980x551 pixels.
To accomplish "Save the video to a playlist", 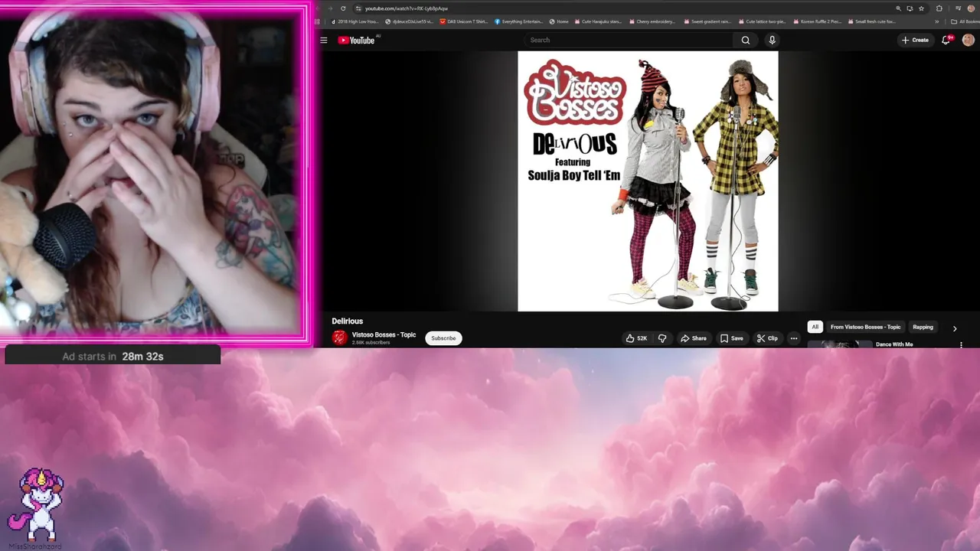I will [x=731, y=338].
